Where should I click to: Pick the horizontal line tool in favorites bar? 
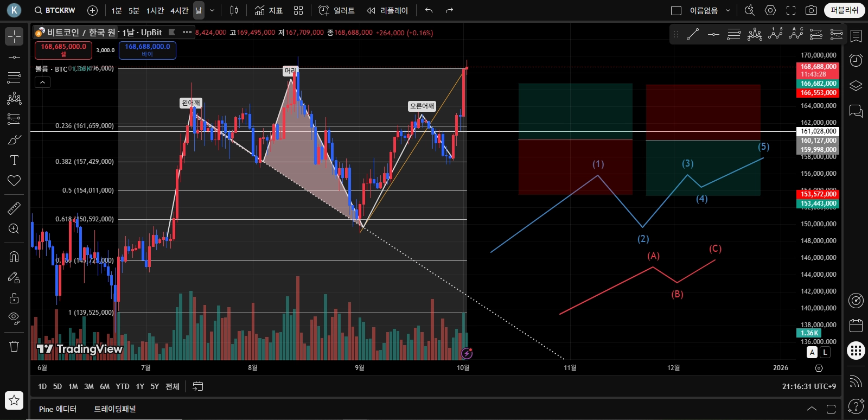click(x=713, y=35)
